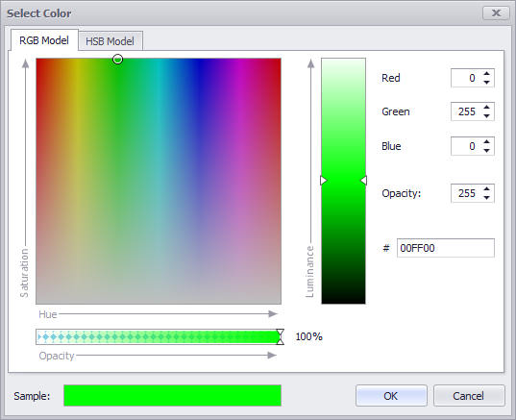Viewport: 516px width, 420px height.
Task: Decrease the Blue value with down arrow
Action: [487, 151]
